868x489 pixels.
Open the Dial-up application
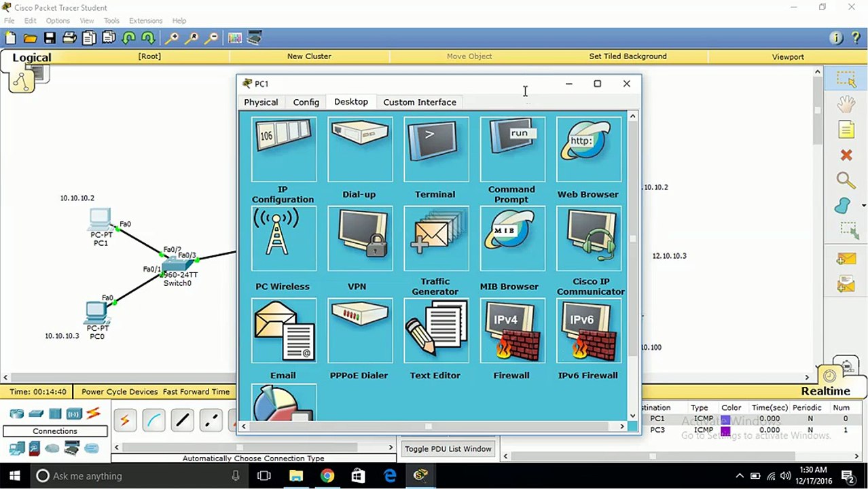tap(360, 149)
